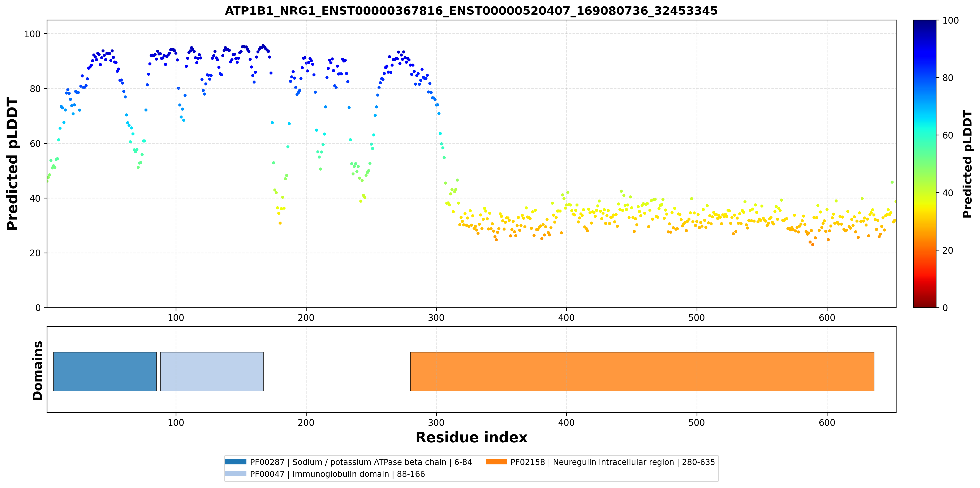Click the Immunoglobulin domain legend text
Screen dimensions: 980x488
click(337, 474)
